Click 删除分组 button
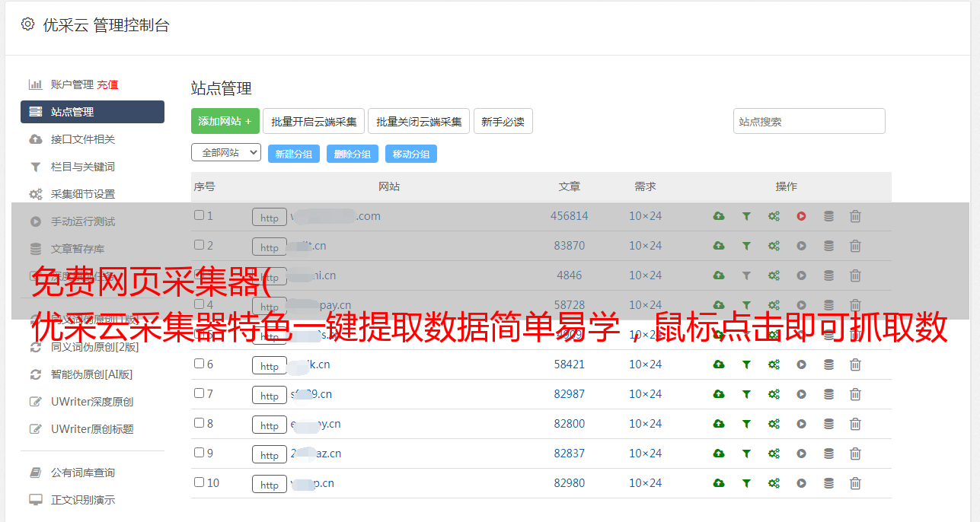The width and height of the screenshot is (980, 522). 353,154
